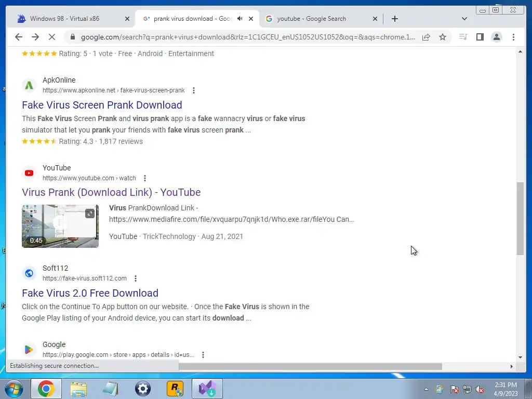532x399 pixels.
Task: Open File Explorer from taskbar
Action: (78, 389)
